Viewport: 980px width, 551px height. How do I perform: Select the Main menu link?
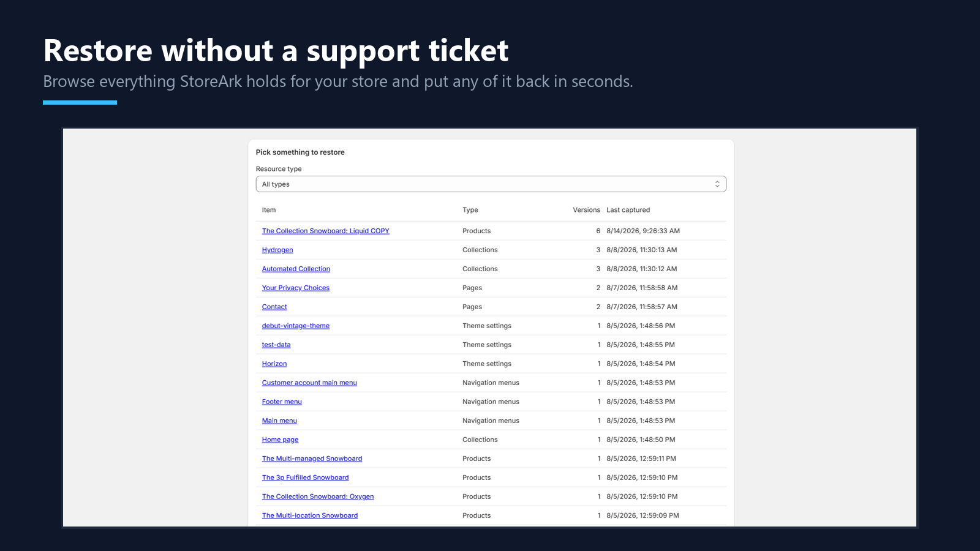coord(279,421)
